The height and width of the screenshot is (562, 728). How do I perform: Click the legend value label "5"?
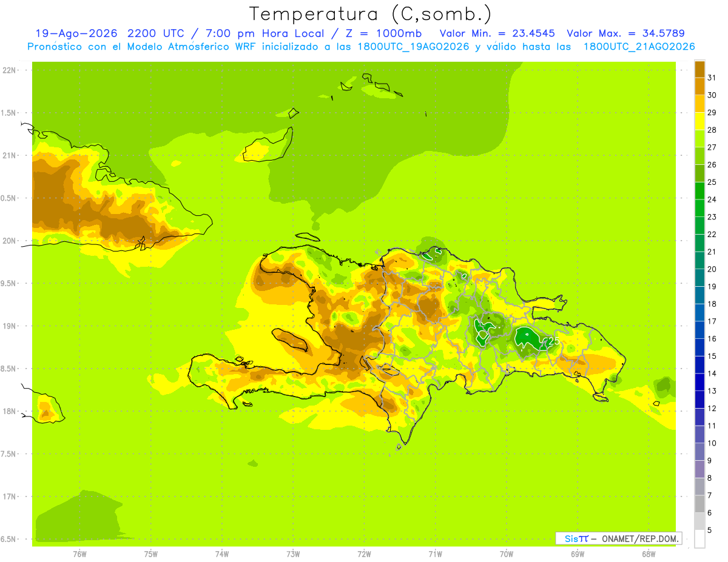coord(710,530)
